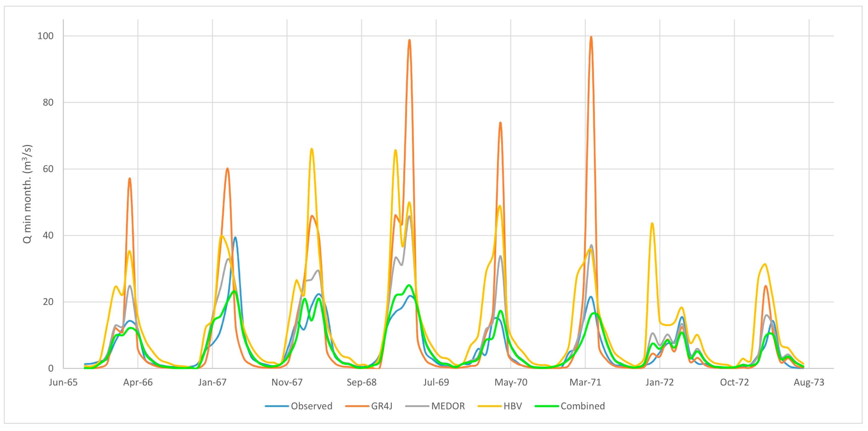Click the Observed legend entry
This screenshot has height=431, width=868.
coord(311,406)
